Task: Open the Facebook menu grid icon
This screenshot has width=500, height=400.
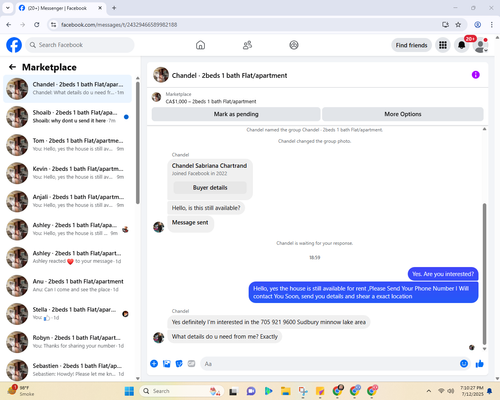Action: pyautogui.click(x=443, y=45)
